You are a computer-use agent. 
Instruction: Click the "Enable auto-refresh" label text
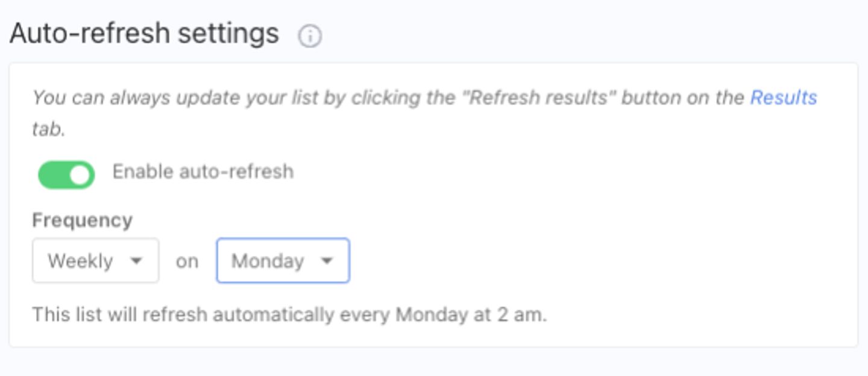203,172
